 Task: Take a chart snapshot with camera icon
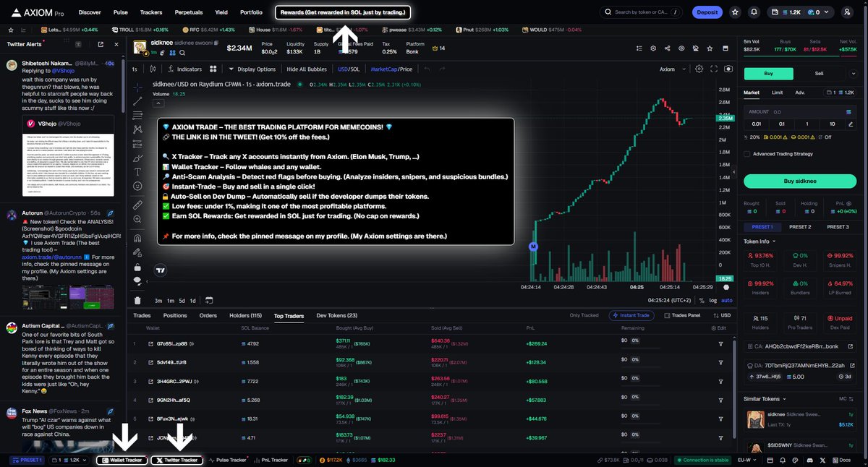728,69
